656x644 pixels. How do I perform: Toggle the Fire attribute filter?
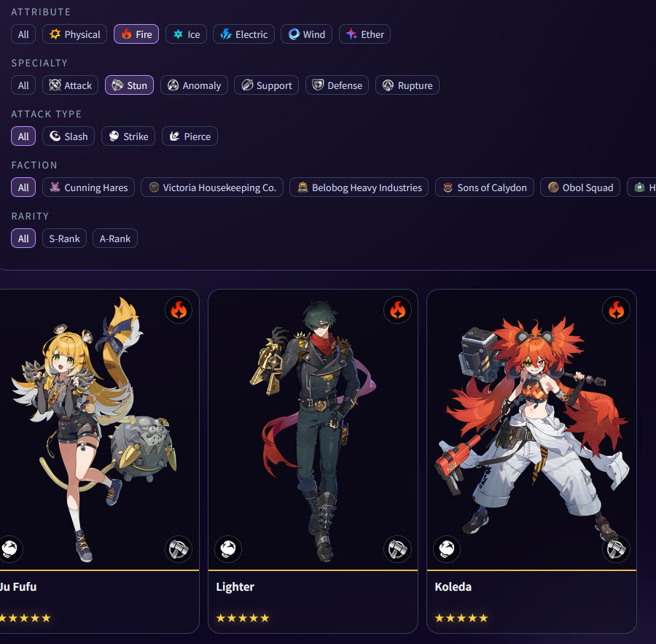click(136, 34)
